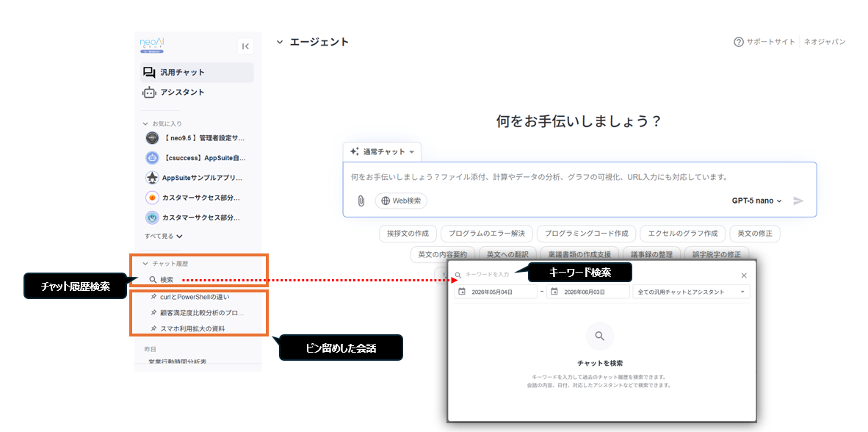Image resolution: width=868 pixels, height=432 pixels.
Task: Click pin icon beside curlとPowerShellの違い
Action: click(153, 297)
